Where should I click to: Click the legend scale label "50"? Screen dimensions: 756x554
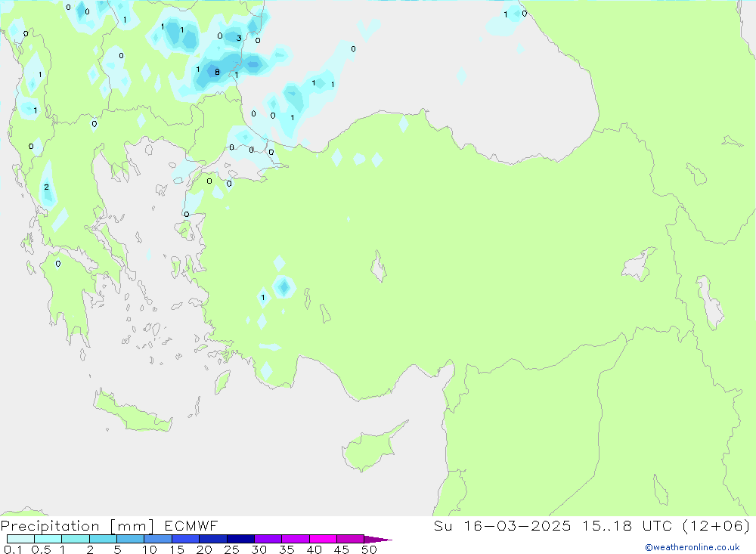(369, 549)
